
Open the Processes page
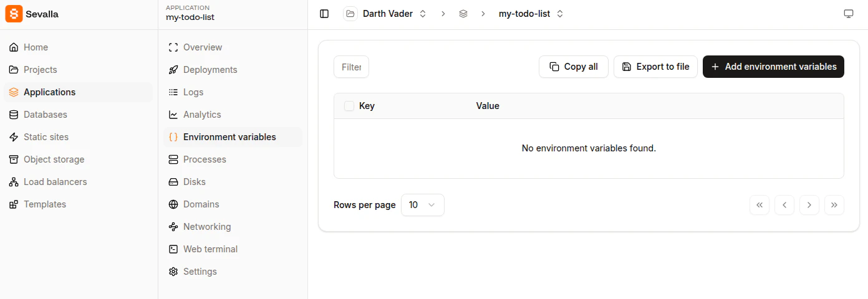pos(233,159)
